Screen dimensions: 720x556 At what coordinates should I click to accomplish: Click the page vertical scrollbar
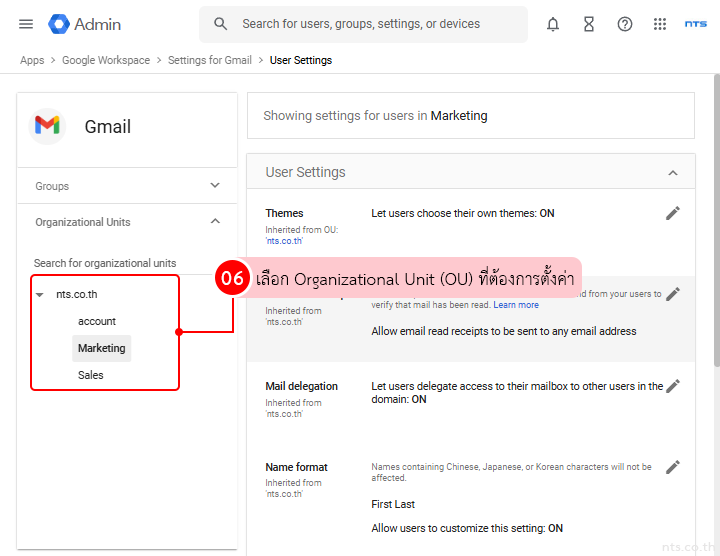coord(716,220)
